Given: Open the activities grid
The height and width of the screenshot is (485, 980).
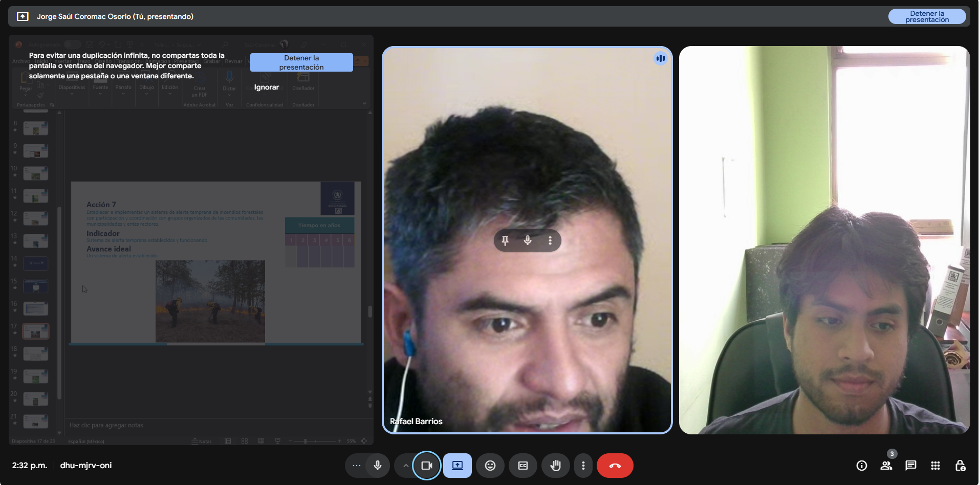Looking at the screenshot, I should pyautogui.click(x=935, y=466).
